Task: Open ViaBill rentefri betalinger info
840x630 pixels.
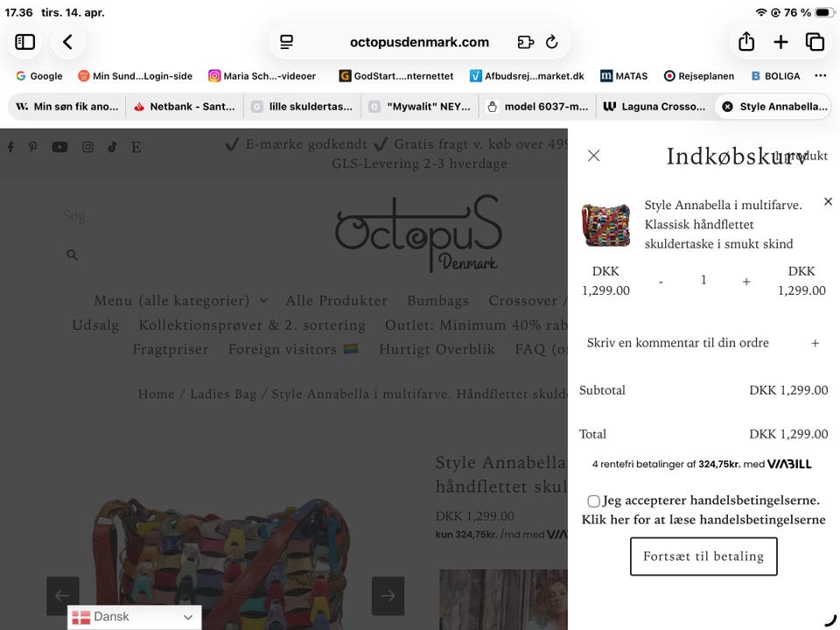Action: [x=703, y=464]
